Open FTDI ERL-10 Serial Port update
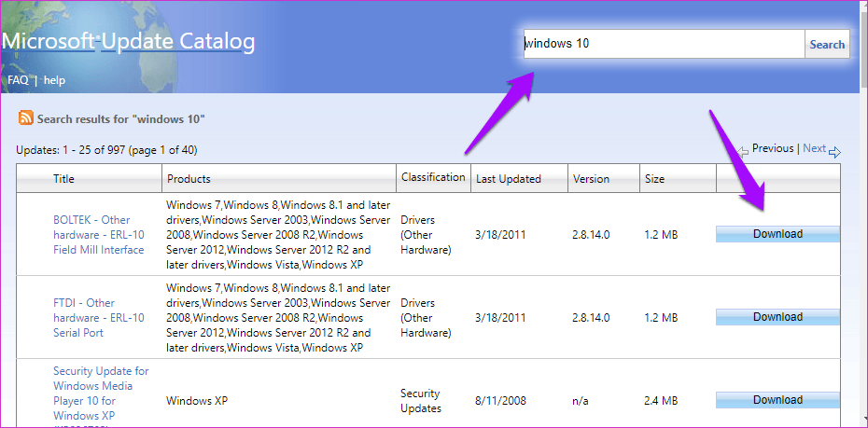Screen dimensions: 868x428 [99, 317]
